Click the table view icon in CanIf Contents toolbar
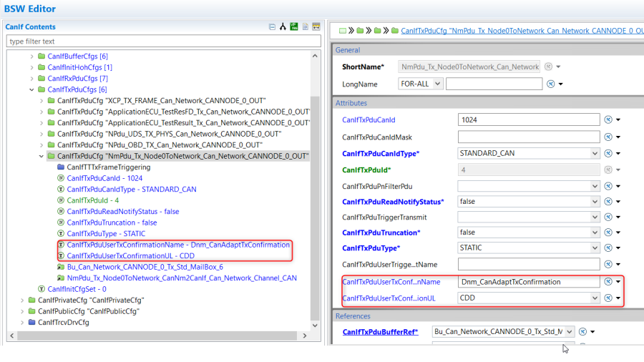644x362 pixels. (x=316, y=26)
